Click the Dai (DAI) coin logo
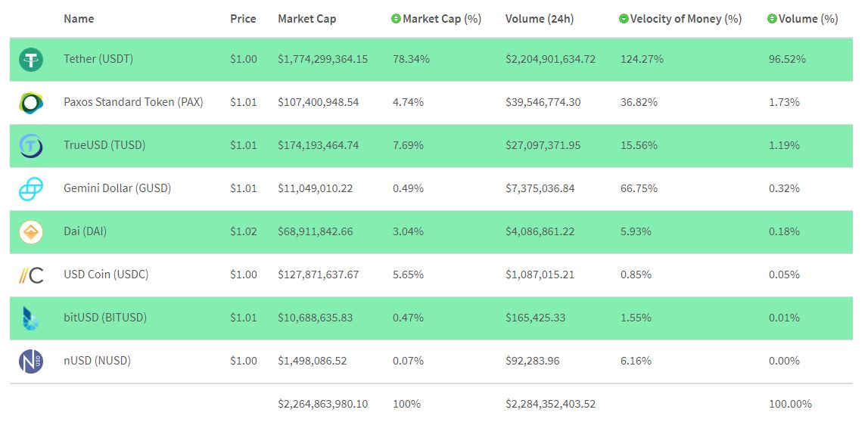This screenshot has width=868, height=425. coord(31,232)
